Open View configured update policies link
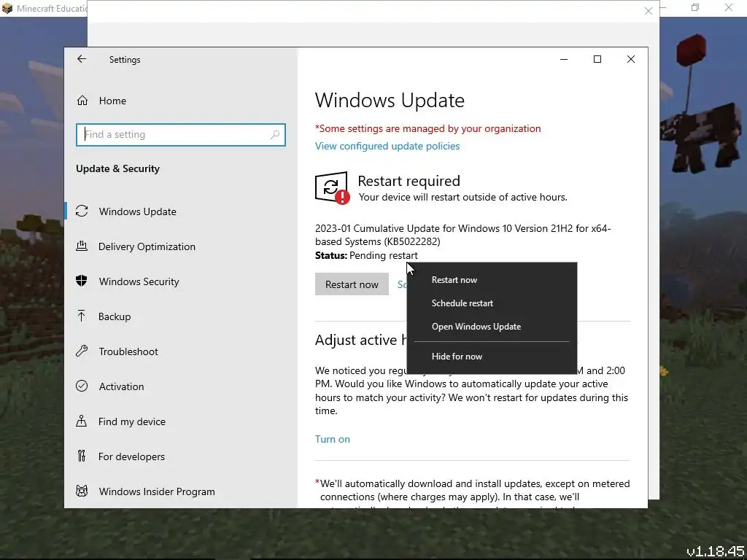This screenshot has width=747, height=560. click(387, 146)
